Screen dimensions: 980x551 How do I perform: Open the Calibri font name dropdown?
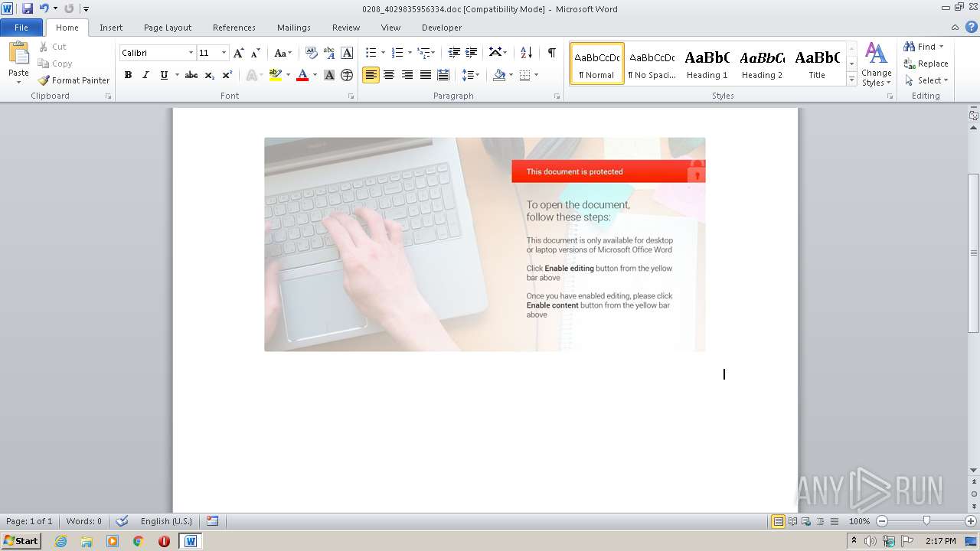(x=191, y=53)
